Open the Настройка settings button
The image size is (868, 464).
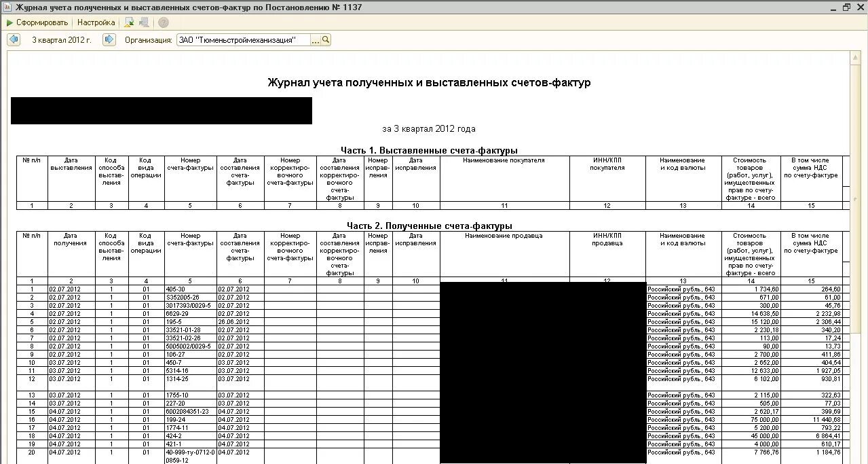[96, 22]
